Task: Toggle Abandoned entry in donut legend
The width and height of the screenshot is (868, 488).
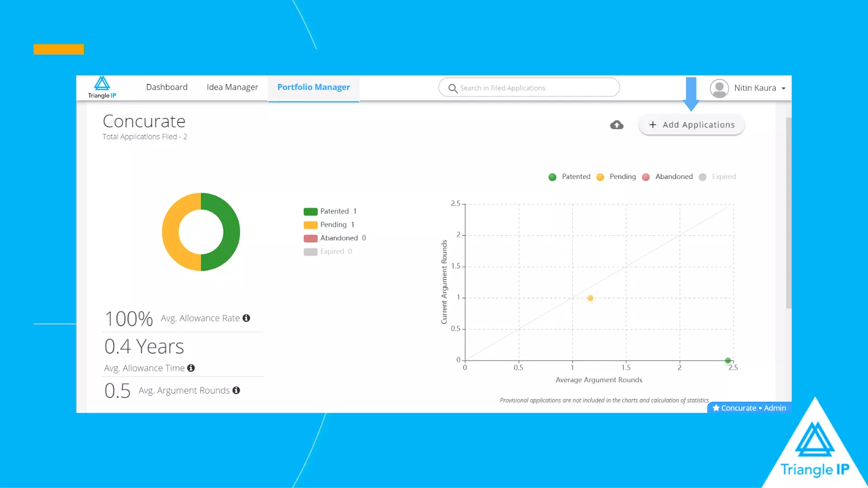Action: [x=335, y=238]
